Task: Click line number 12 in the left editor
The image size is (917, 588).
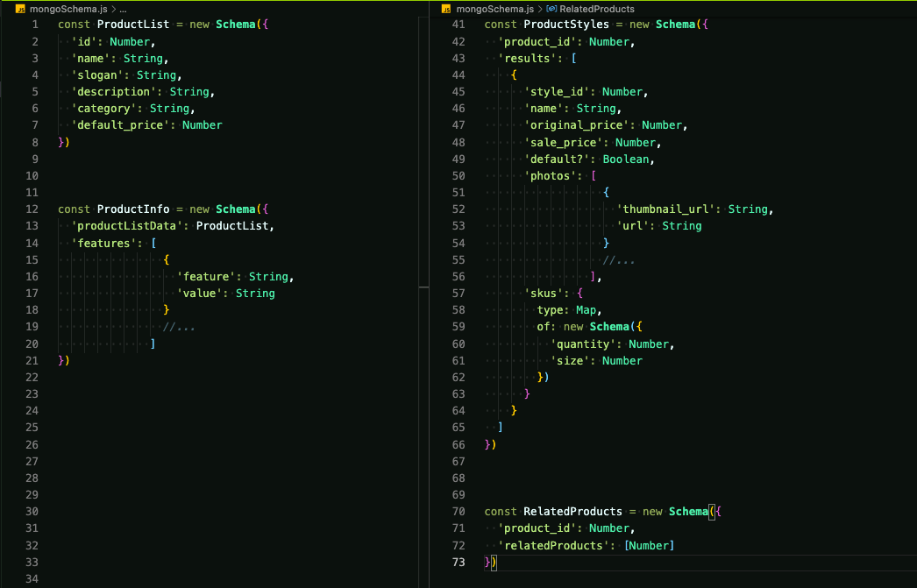Action: [x=32, y=209]
